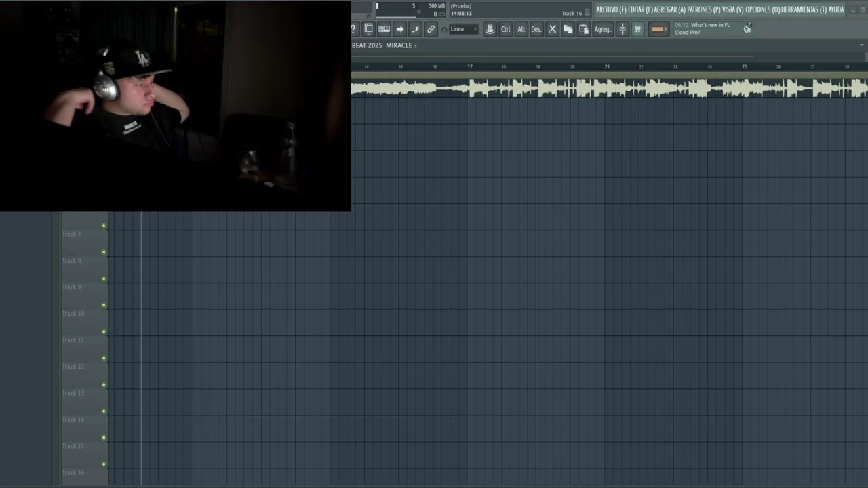Click the hat stamp icon

[x=490, y=28]
